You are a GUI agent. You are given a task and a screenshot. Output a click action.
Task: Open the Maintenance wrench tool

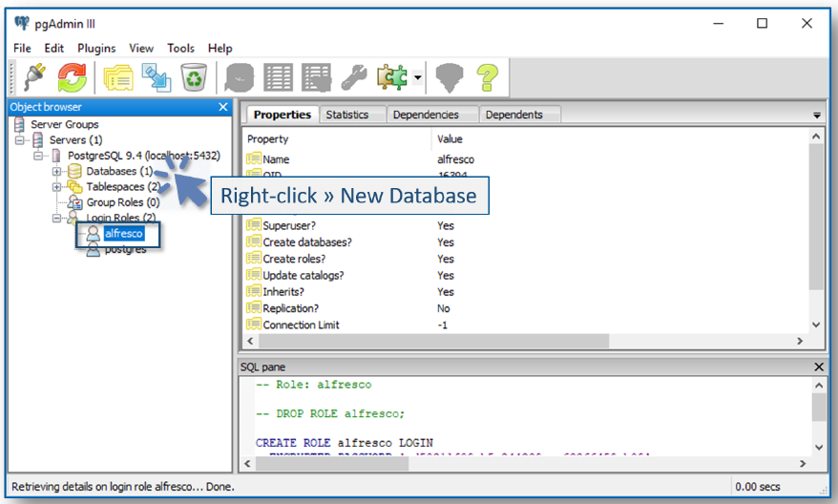[354, 76]
